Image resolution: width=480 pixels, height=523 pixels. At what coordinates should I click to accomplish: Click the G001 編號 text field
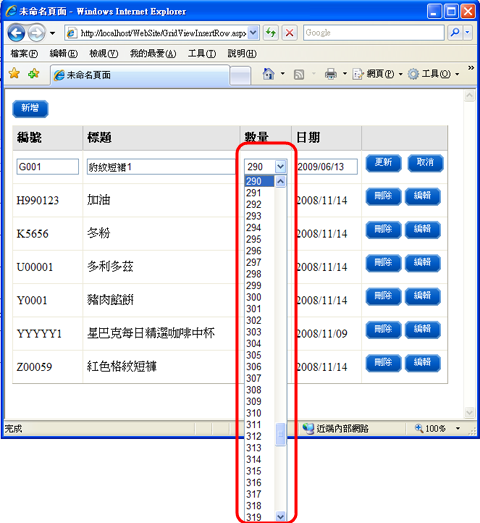click(x=47, y=166)
